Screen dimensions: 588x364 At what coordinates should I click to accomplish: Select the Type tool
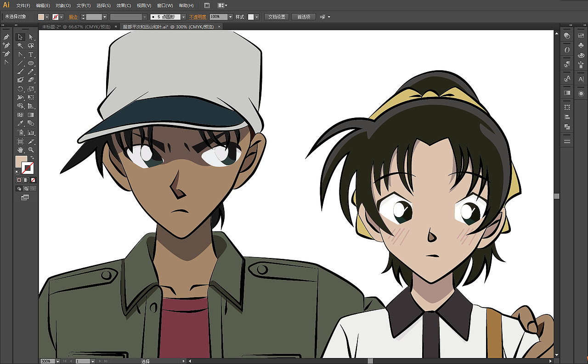[x=31, y=55]
